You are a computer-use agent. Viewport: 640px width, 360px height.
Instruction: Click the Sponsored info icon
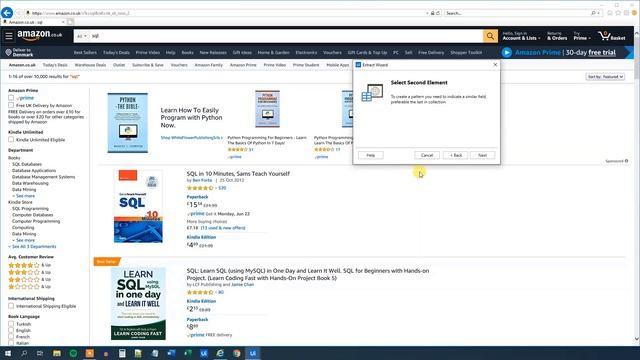627,161
